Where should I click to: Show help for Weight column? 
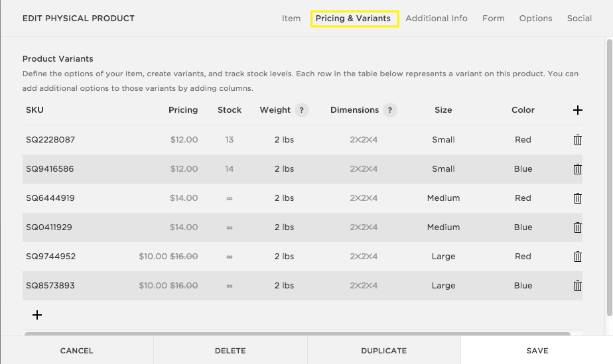coord(302,110)
